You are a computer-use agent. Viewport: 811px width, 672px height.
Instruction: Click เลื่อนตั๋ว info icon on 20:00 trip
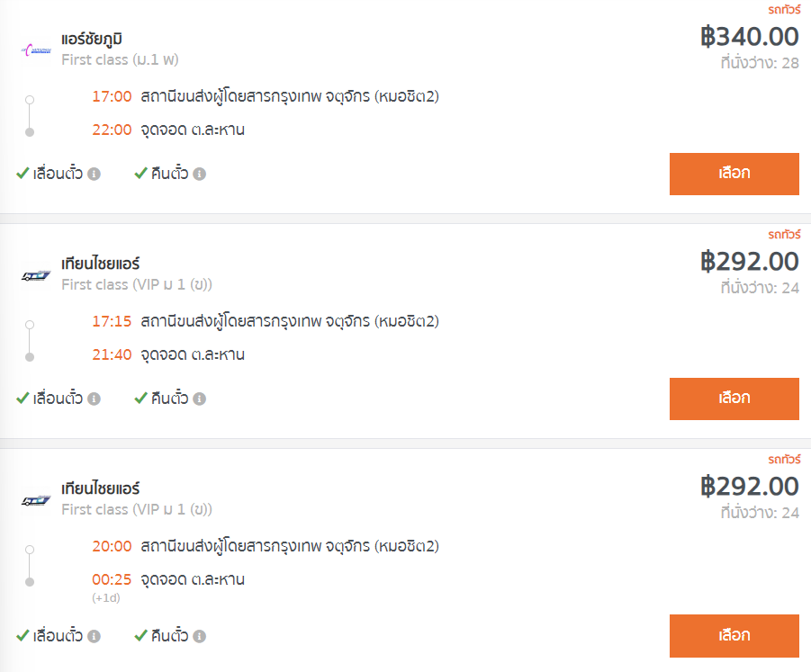(x=94, y=636)
